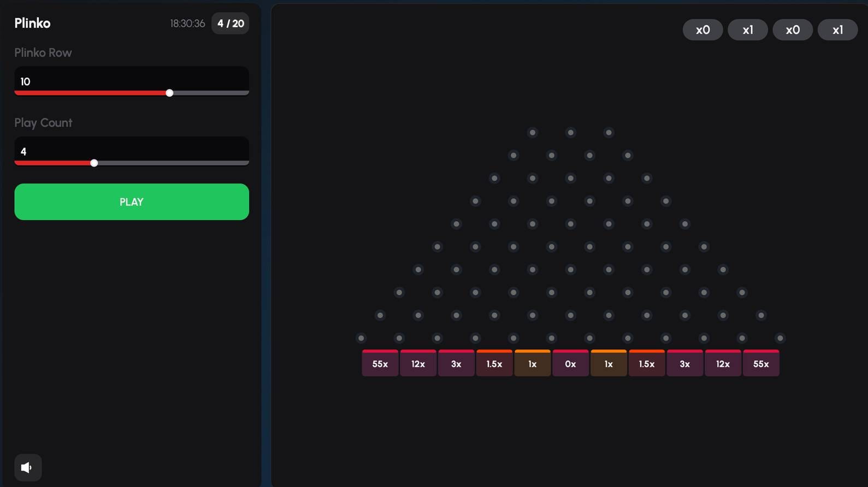This screenshot has width=868, height=487.
Task: Click the right 12x multiplier bucket
Action: (x=722, y=364)
